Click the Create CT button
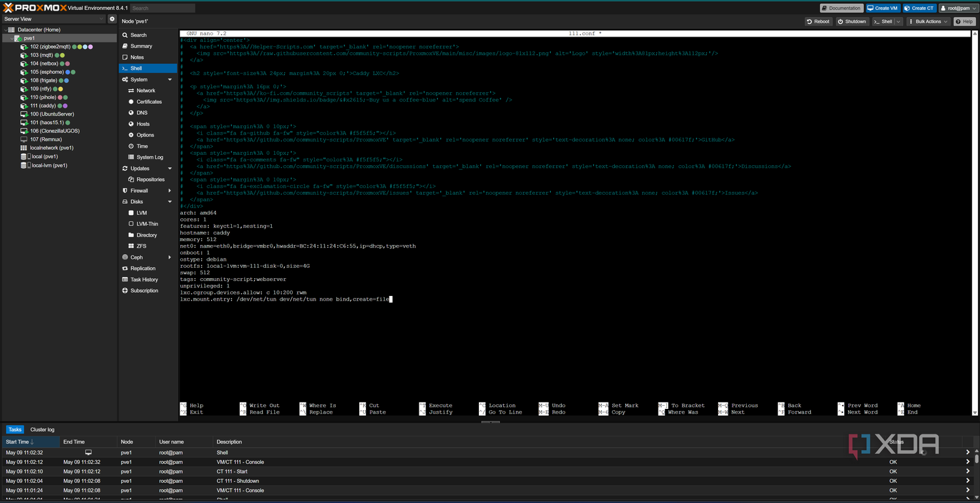The image size is (980, 503). pos(919,8)
